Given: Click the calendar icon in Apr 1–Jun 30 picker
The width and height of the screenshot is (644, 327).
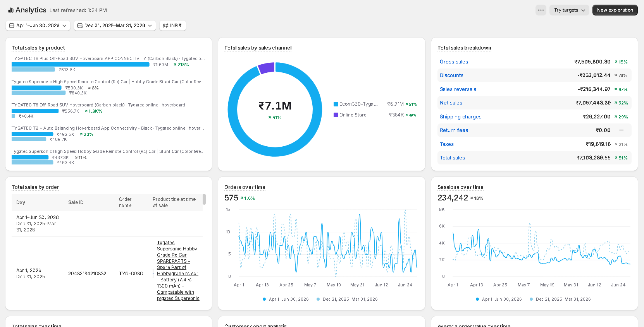Looking at the screenshot, I should (12, 26).
